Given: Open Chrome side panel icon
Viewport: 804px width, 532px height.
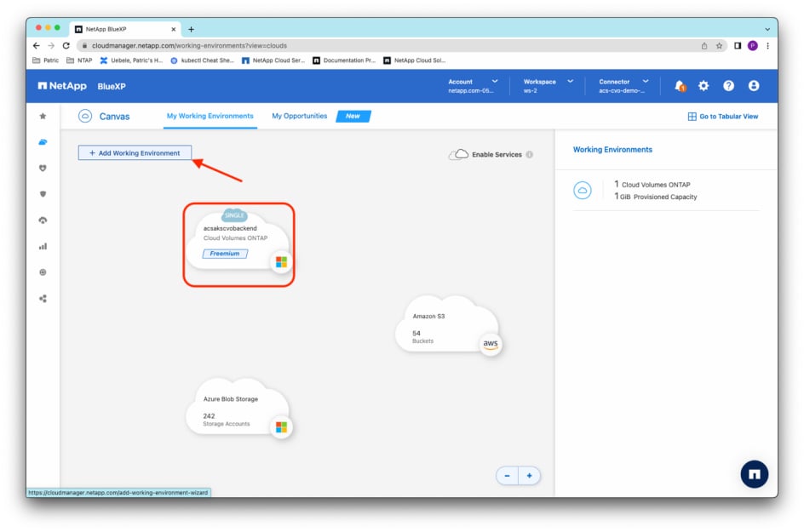Looking at the screenshot, I should pos(738,46).
